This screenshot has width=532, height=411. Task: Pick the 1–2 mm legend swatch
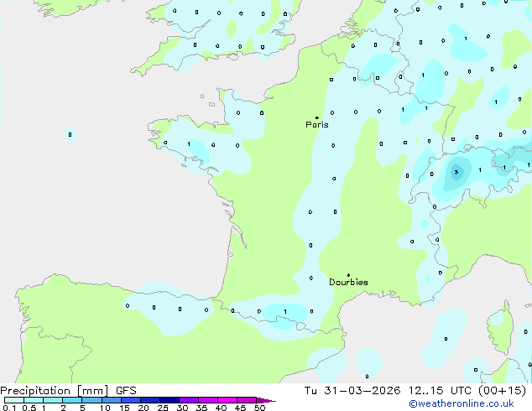point(53,400)
